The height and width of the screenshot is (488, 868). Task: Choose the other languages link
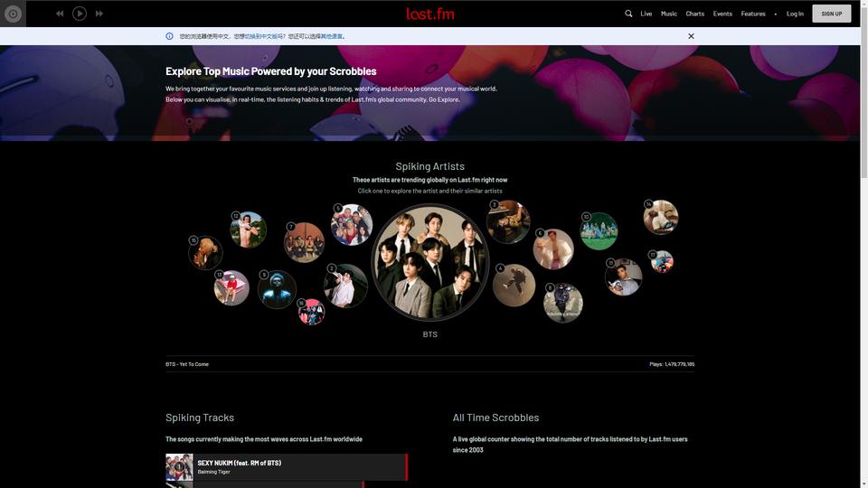tap(332, 36)
